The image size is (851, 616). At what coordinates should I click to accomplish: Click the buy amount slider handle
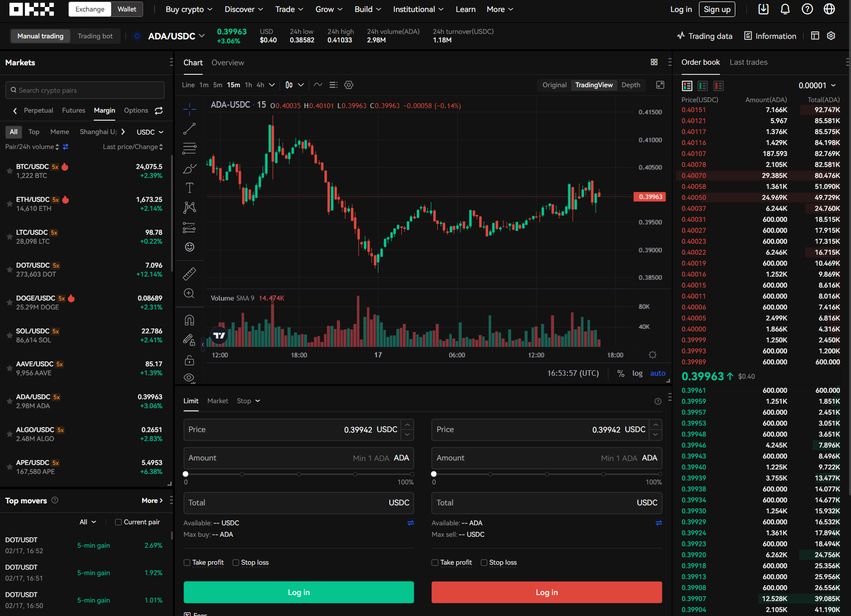click(185, 474)
